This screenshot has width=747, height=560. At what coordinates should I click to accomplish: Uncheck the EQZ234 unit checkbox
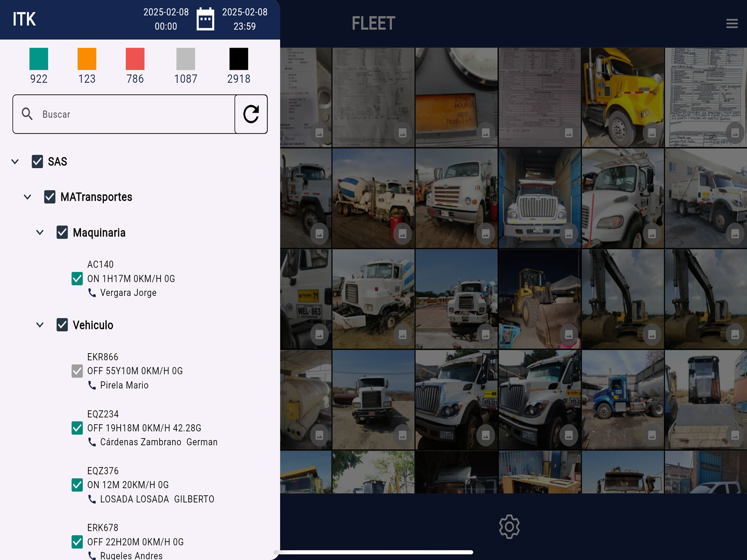point(77,428)
